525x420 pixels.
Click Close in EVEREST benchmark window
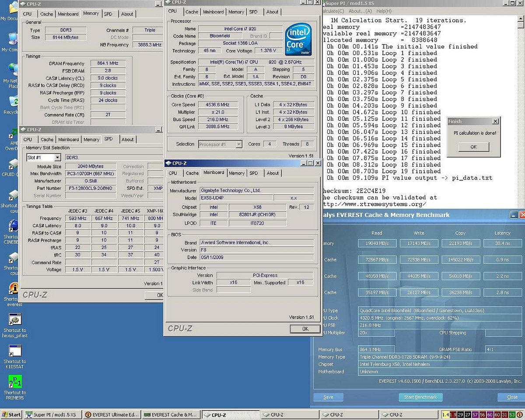(x=512, y=397)
